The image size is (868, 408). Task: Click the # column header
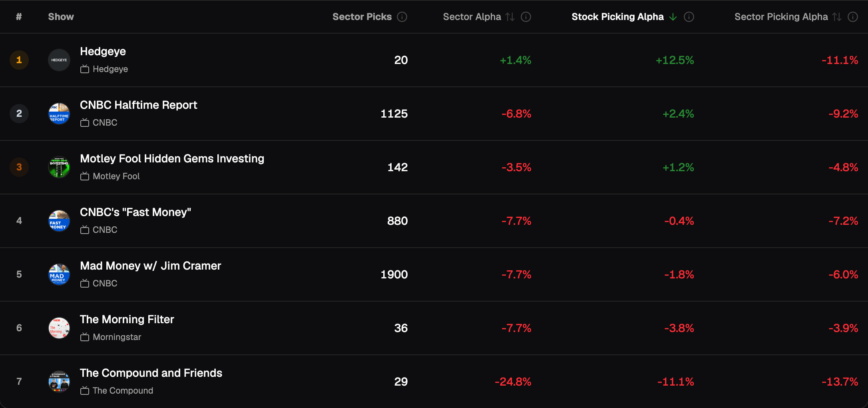click(19, 17)
